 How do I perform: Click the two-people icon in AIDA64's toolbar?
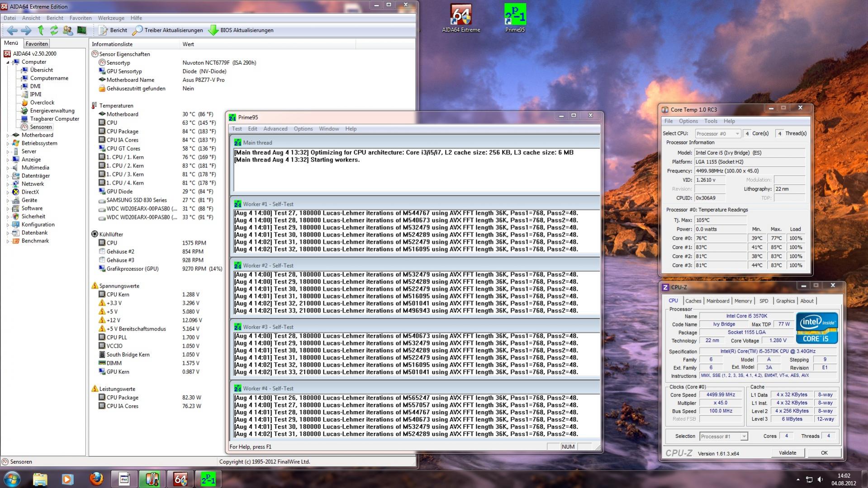[x=68, y=30]
